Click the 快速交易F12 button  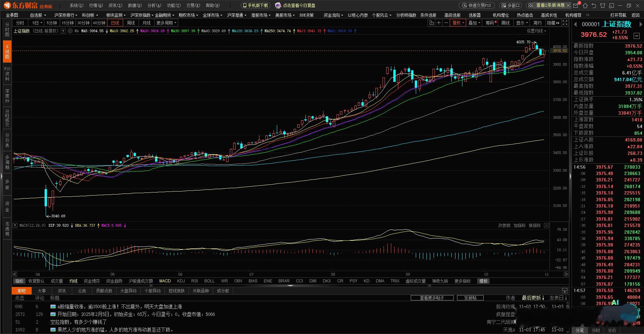(477, 5)
